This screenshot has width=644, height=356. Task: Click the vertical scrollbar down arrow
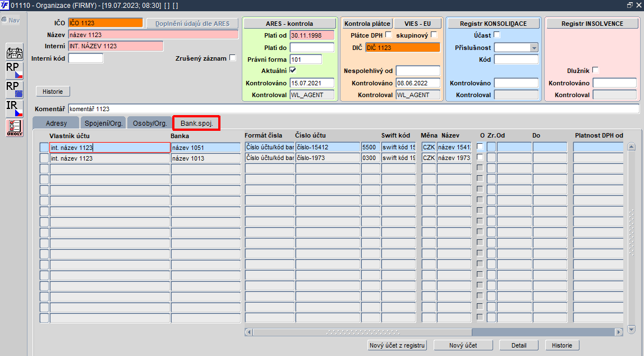[x=632, y=329]
